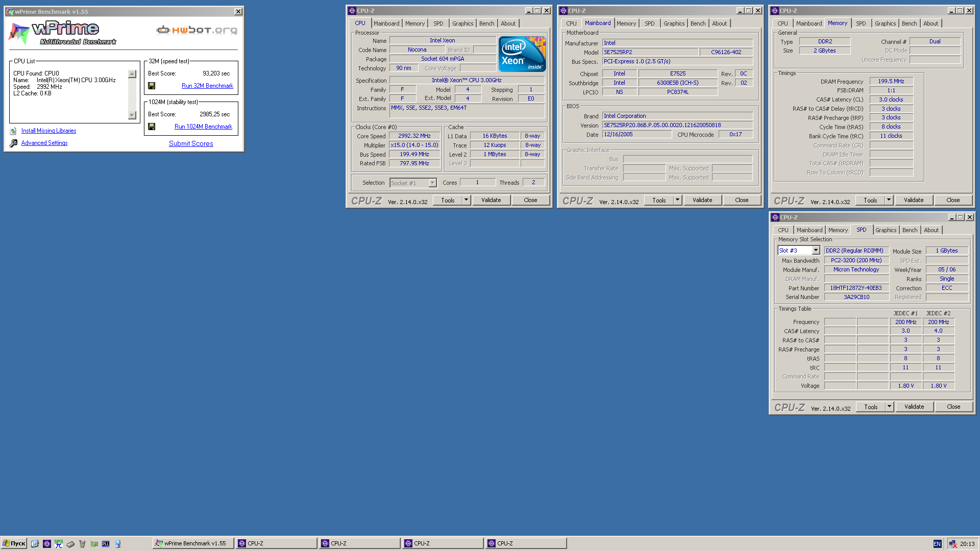Expand Tools arrow in Mainboard window
Viewport: 980px width, 551px height.
click(677, 200)
